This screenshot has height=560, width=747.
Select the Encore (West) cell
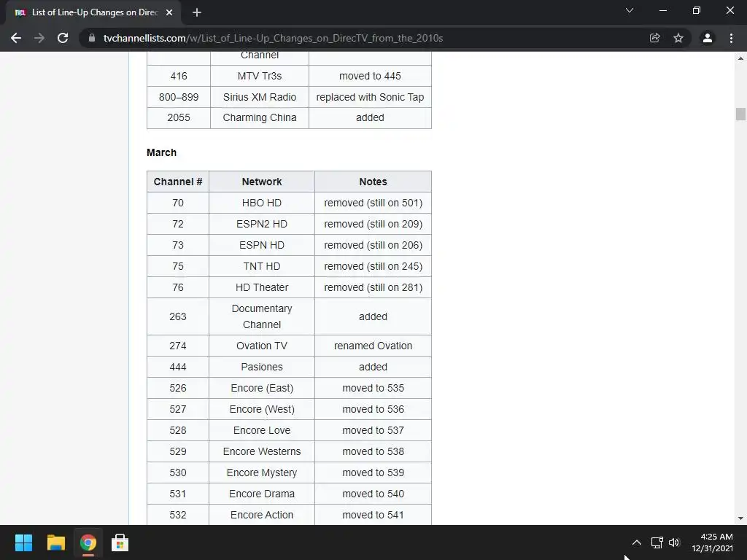point(262,409)
